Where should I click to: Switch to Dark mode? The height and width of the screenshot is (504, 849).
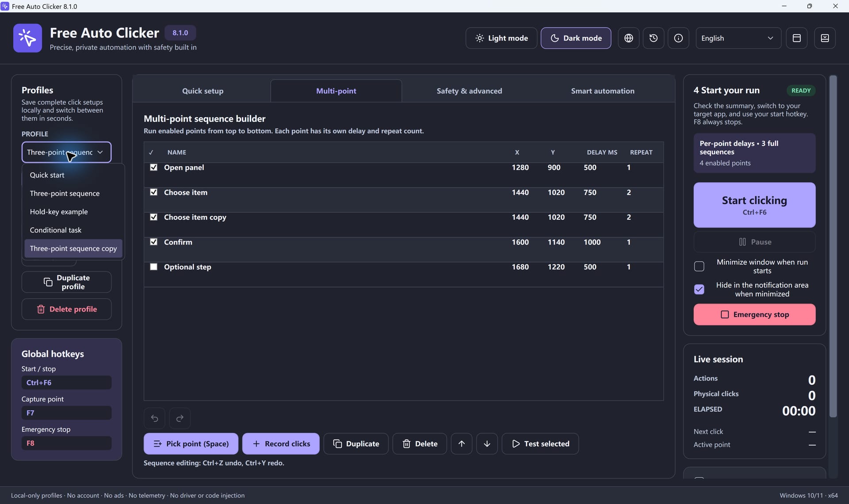[576, 38]
